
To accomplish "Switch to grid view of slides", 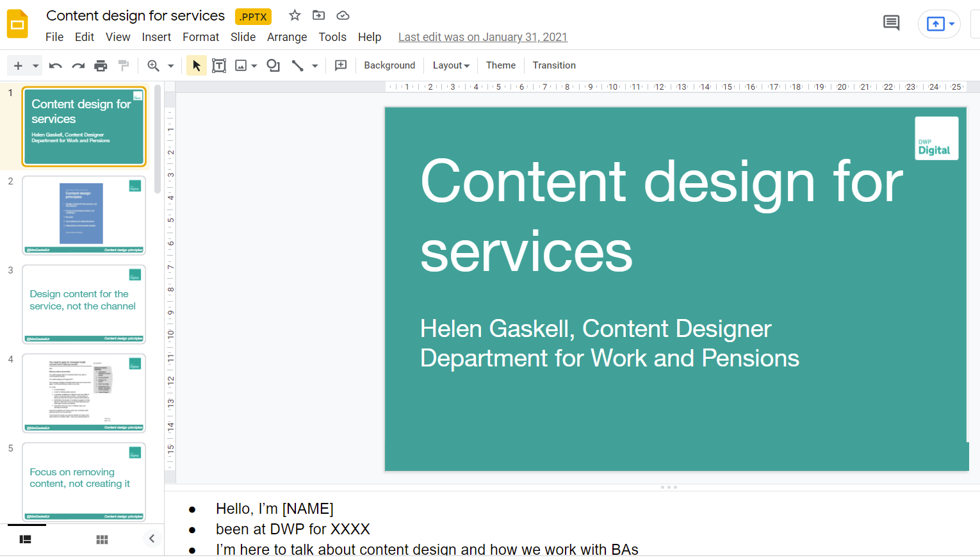I will 102,539.
